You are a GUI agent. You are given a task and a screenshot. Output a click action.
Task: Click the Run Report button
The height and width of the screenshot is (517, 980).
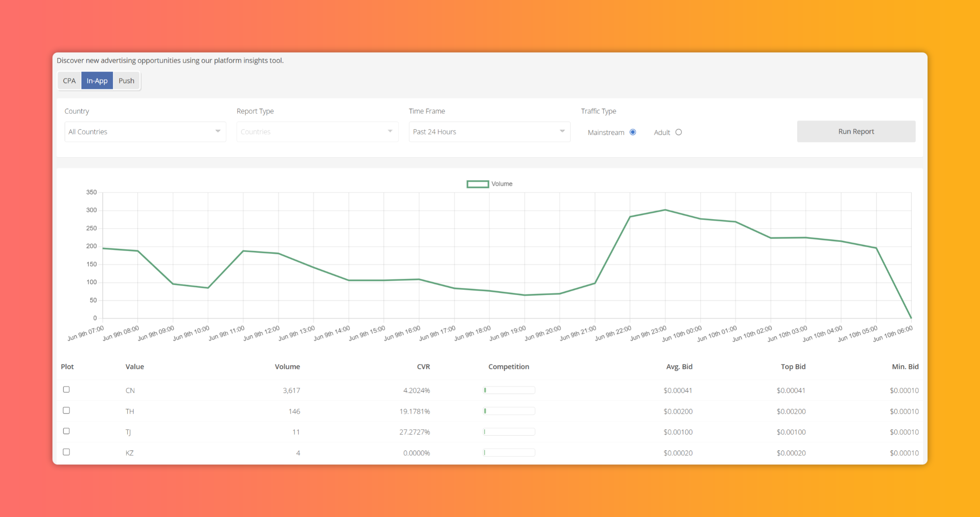[x=856, y=132]
